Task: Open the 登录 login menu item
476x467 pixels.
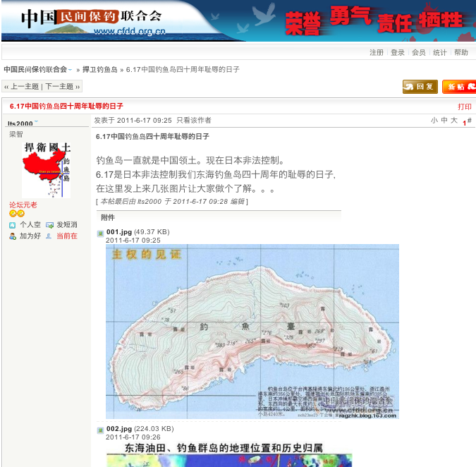Action: point(398,53)
